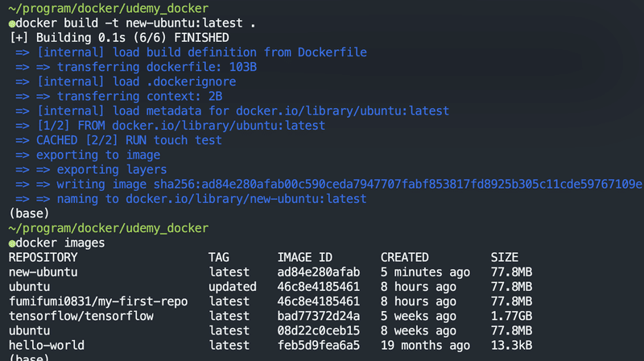Click the 'hello-world' repository name
Screen dimensions: 644x361
pyautogui.click(x=47, y=346)
